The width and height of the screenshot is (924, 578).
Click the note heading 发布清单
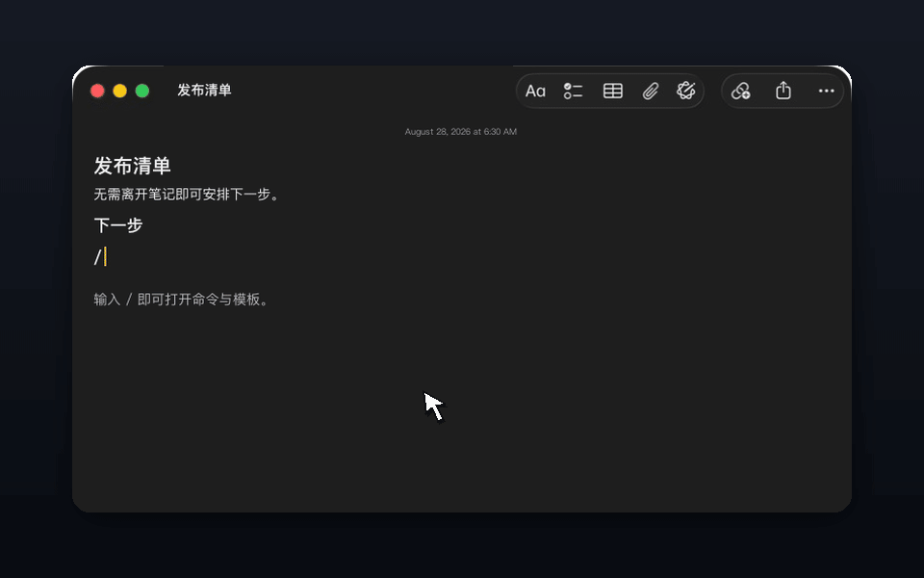point(132,166)
